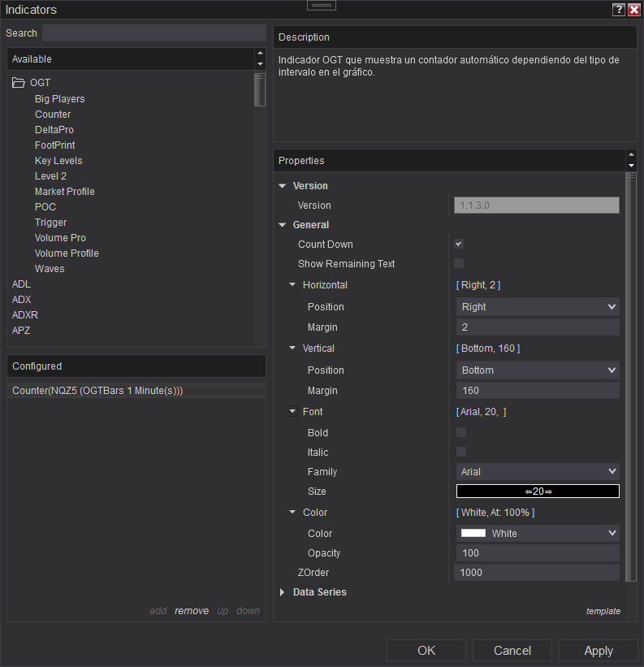Image resolution: width=644 pixels, height=667 pixels.
Task: Click the font Size slider set to 20
Action: tap(538, 492)
